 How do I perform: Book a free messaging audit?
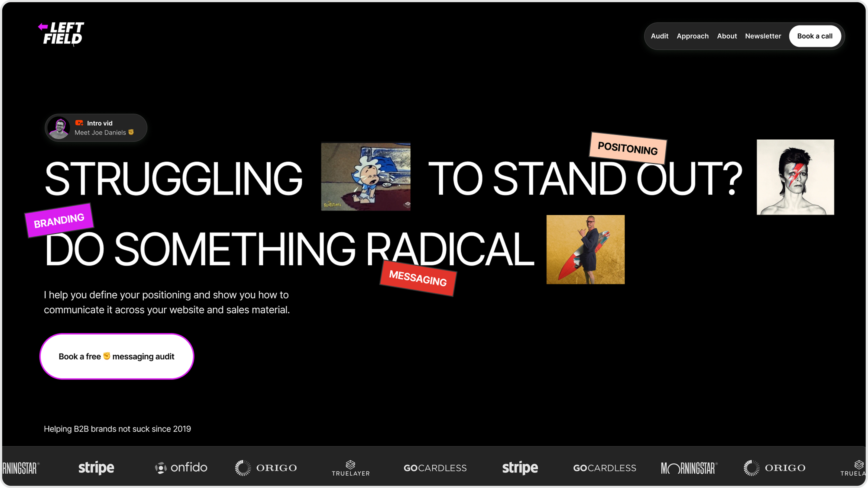click(x=116, y=357)
